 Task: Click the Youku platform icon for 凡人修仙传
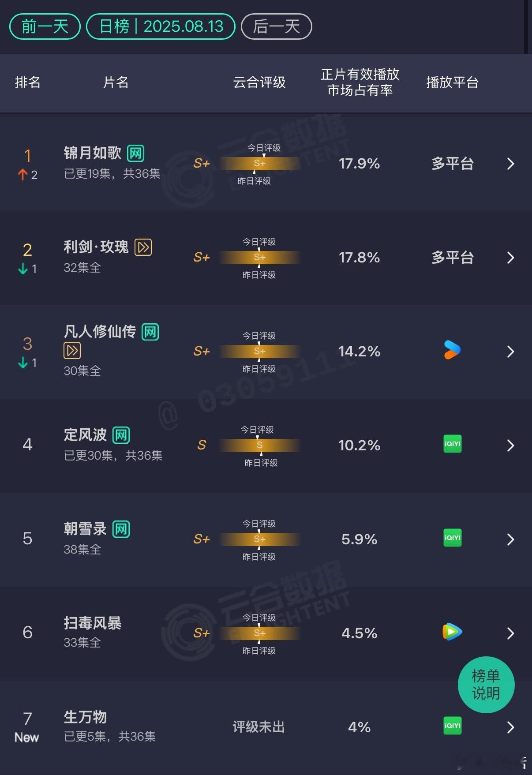click(x=452, y=350)
